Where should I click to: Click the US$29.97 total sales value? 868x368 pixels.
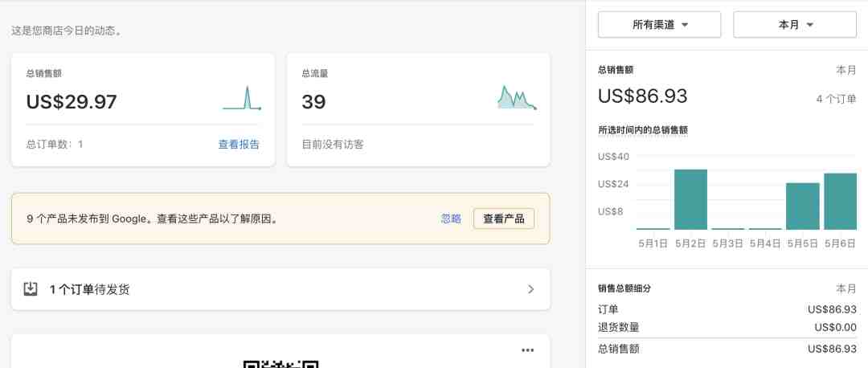(72, 102)
